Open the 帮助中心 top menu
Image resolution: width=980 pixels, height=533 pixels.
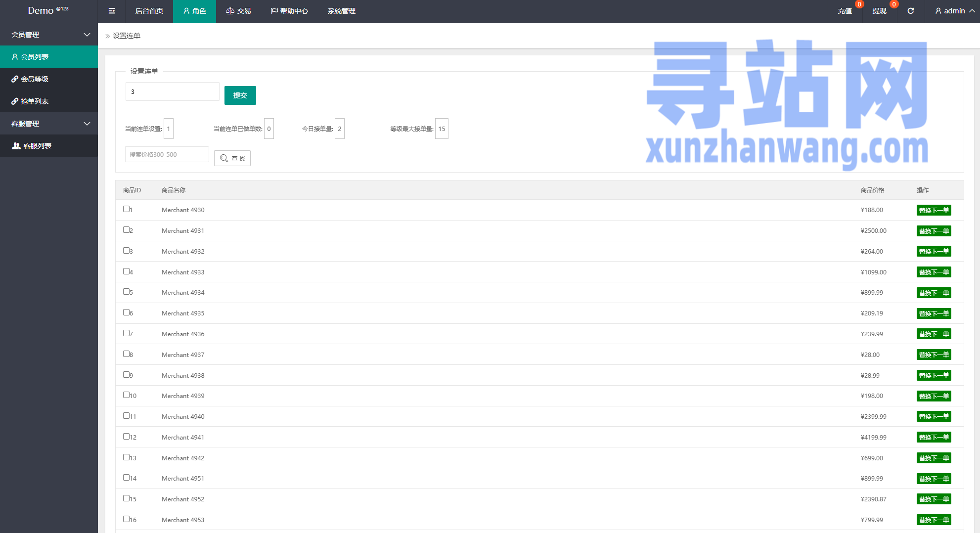[289, 11]
